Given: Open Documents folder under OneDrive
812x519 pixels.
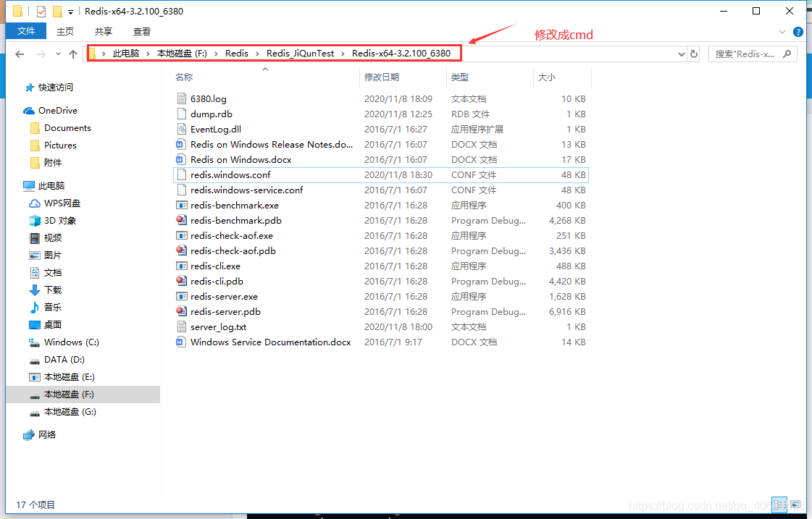Looking at the screenshot, I should [x=67, y=128].
